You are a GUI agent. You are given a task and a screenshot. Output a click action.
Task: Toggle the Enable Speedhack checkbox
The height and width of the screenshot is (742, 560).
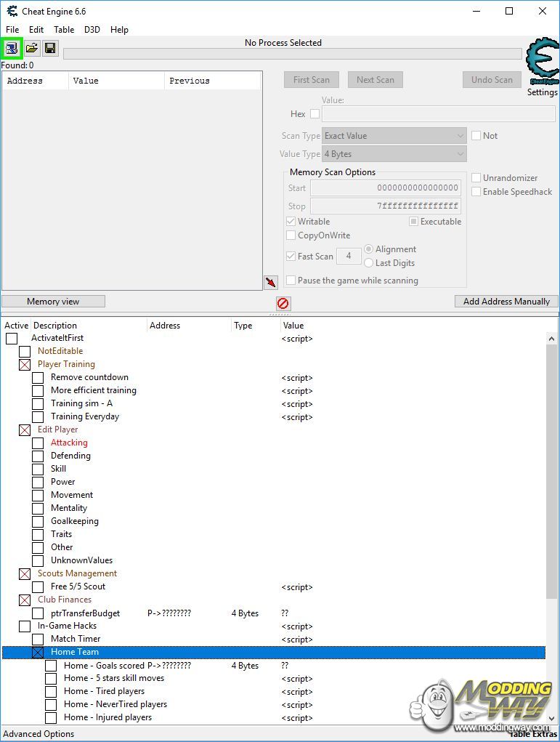tap(476, 192)
